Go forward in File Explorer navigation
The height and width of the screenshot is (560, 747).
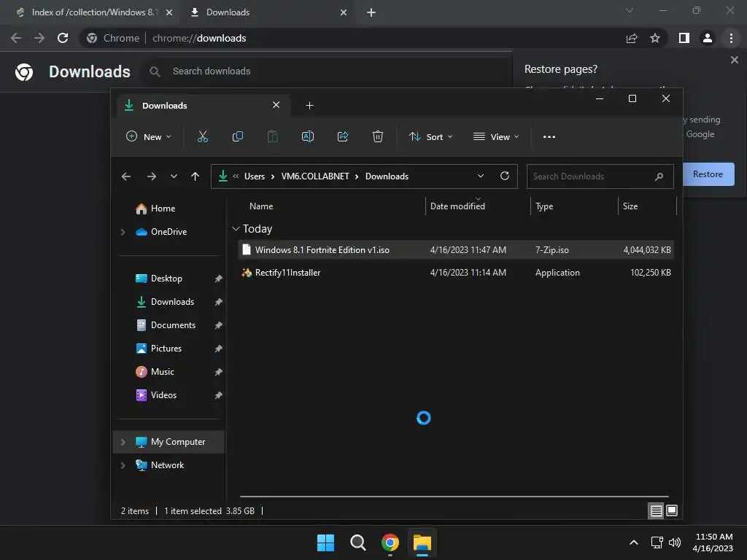pyautogui.click(x=152, y=176)
